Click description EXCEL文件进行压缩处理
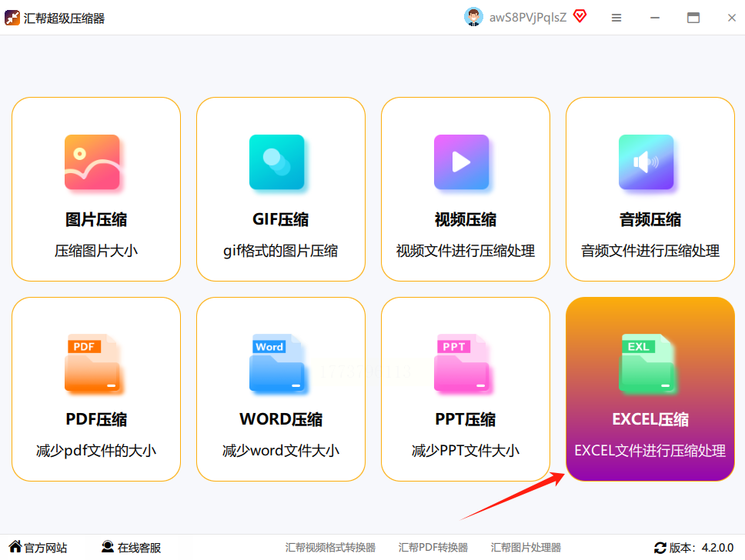Viewport: 745px width, 560px height. 650,450
